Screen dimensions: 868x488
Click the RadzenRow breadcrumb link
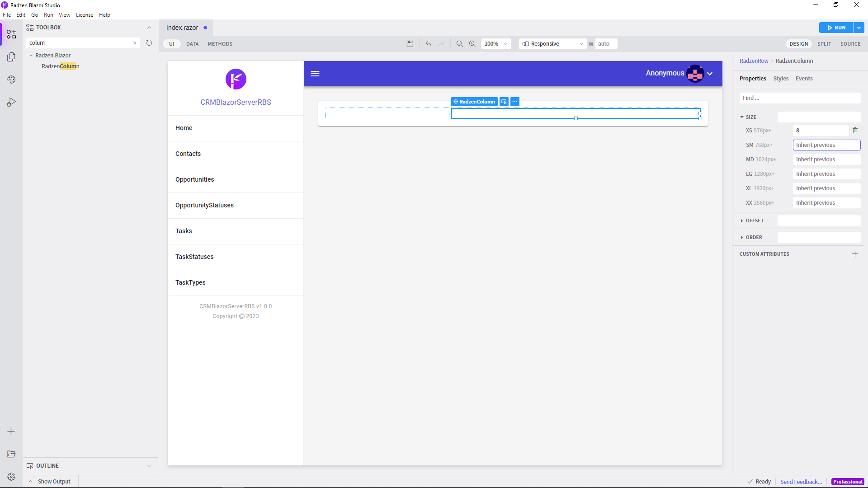(x=754, y=61)
